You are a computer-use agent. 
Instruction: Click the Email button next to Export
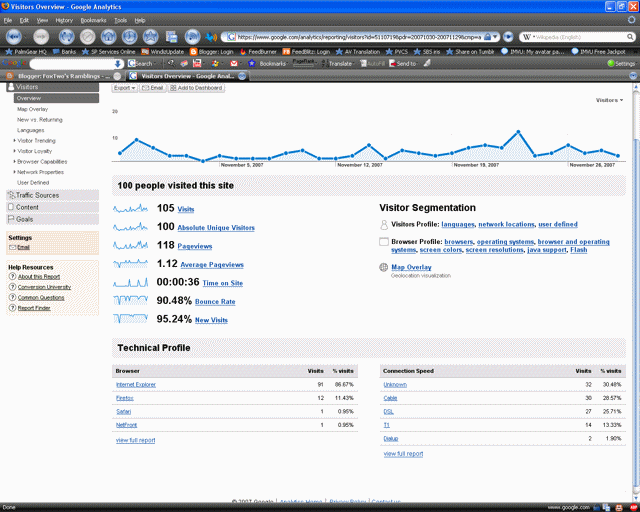click(152, 88)
